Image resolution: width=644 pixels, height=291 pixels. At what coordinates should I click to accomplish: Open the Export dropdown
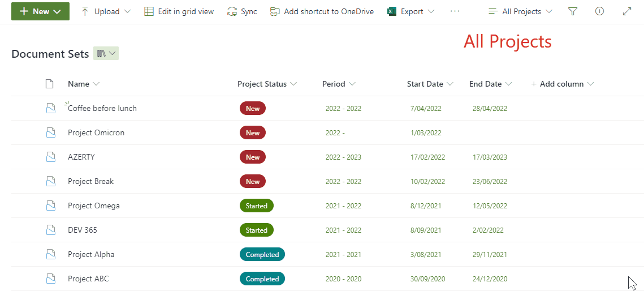(410, 11)
